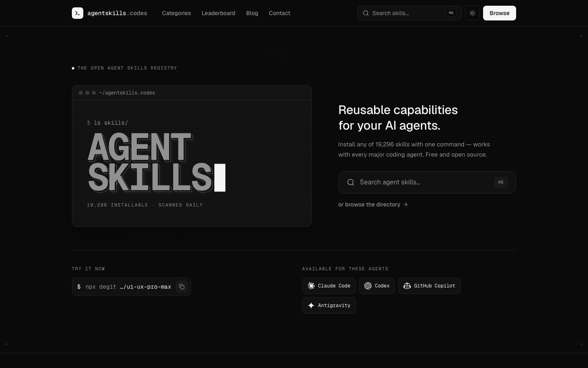This screenshot has height=368, width=588.
Task: Open the Blog nav link
Action: point(252,13)
